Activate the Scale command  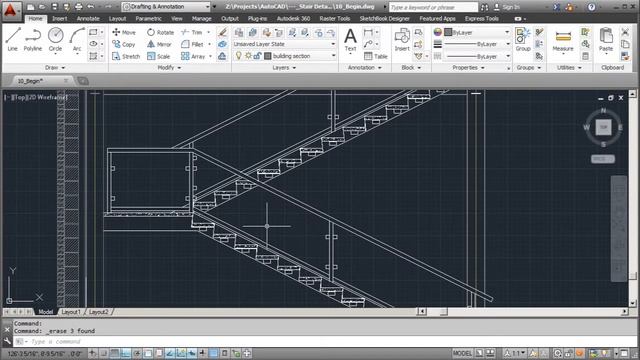tap(159, 56)
